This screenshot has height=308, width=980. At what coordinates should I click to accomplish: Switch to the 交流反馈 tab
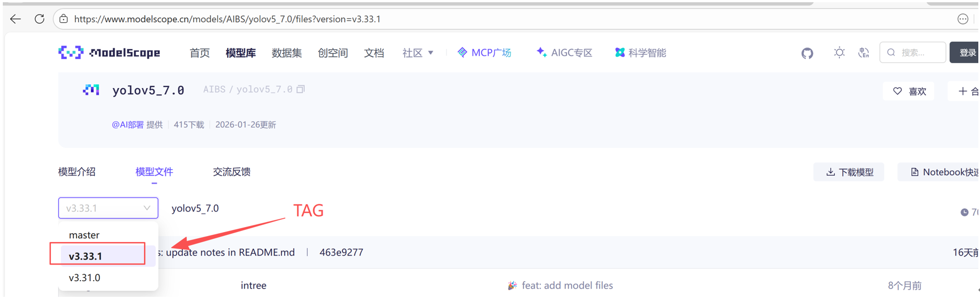click(x=232, y=172)
